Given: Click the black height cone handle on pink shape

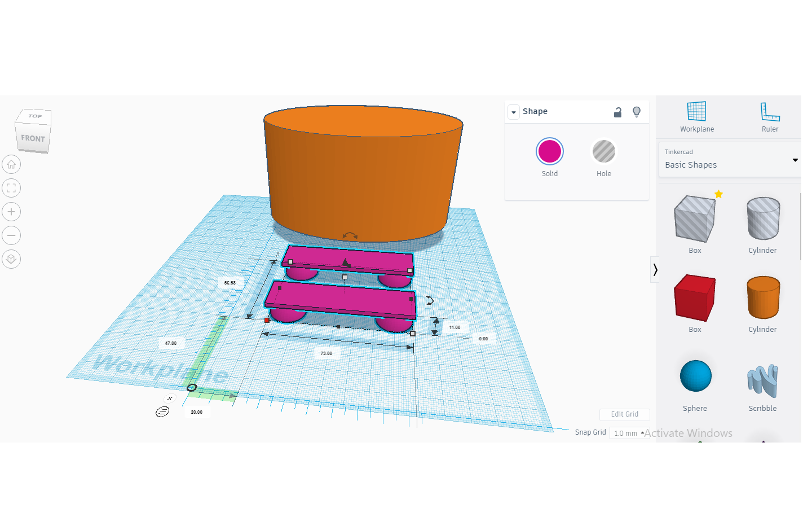Looking at the screenshot, I should tap(346, 262).
